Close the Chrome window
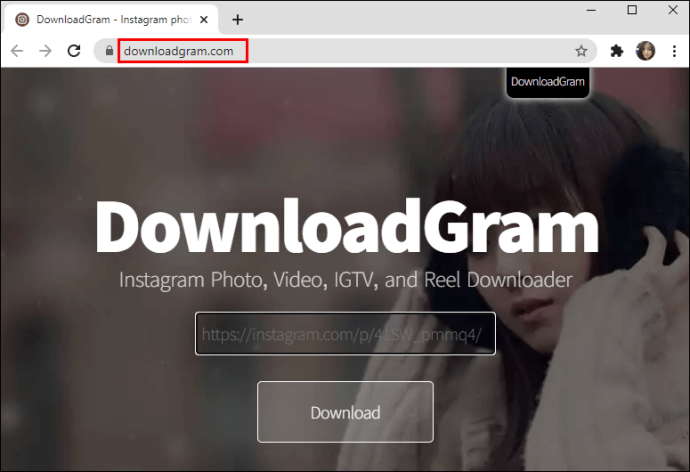The width and height of the screenshot is (690, 472). point(673,10)
